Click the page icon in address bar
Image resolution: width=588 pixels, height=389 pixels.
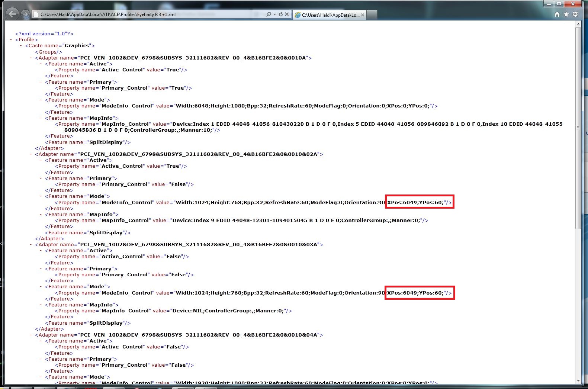[36, 15]
